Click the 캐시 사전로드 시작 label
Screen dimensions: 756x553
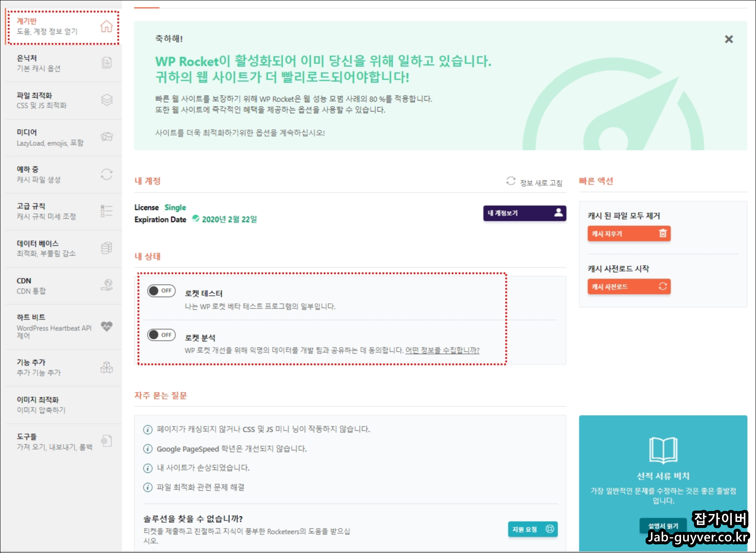pyautogui.click(x=618, y=269)
